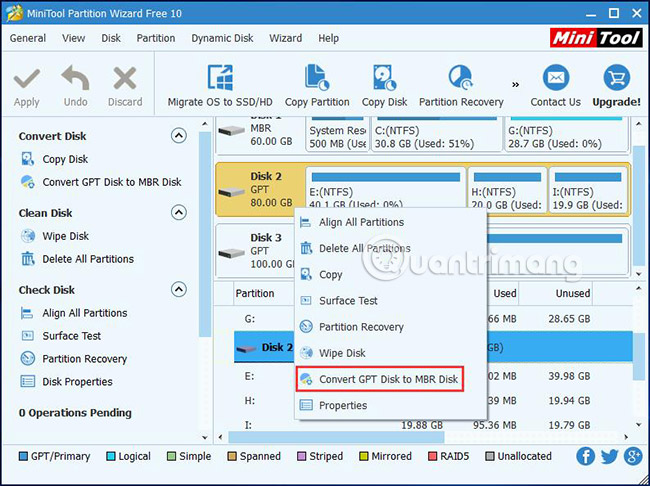Select the E:(NTFS) partition block
Viewport: 650px width, 486px height.
[x=386, y=187]
